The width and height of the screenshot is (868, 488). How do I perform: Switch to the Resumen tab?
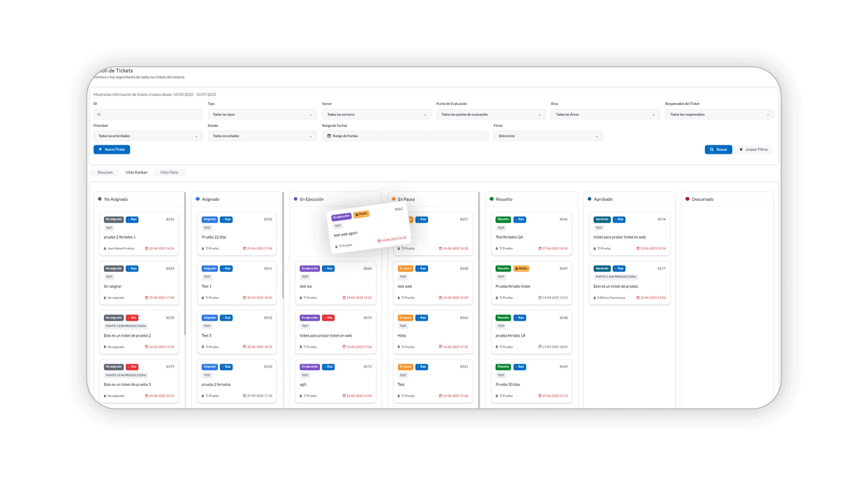click(105, 173)
